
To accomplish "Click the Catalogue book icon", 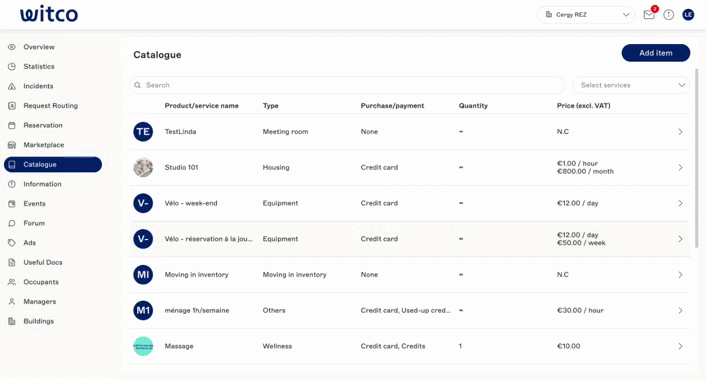I will 12,164.
